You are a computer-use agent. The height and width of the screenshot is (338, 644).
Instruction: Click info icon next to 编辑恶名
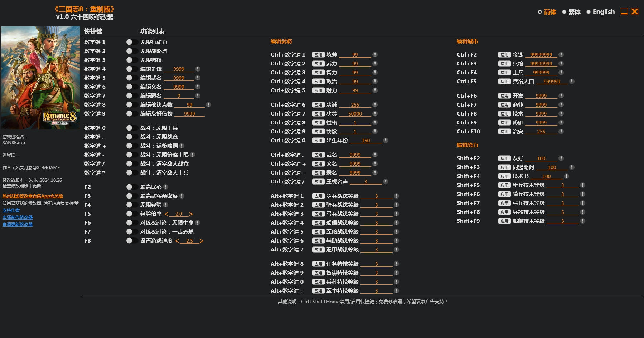(198, 95)
